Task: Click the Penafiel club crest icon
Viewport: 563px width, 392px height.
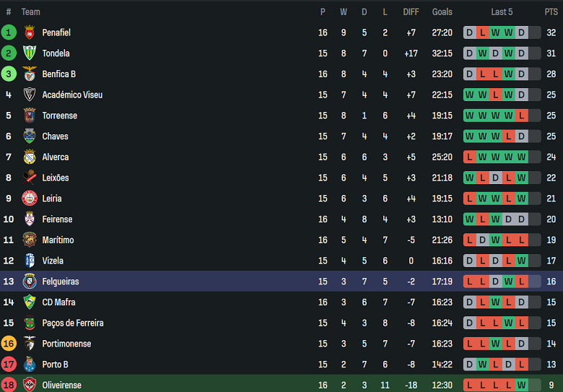Action: click(x=30, y=32)
